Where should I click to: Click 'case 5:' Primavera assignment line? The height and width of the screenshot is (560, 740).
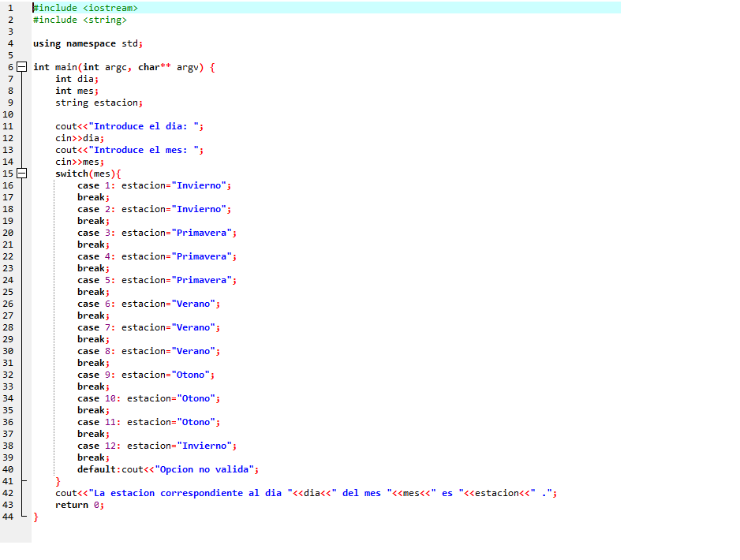point(157,280)
